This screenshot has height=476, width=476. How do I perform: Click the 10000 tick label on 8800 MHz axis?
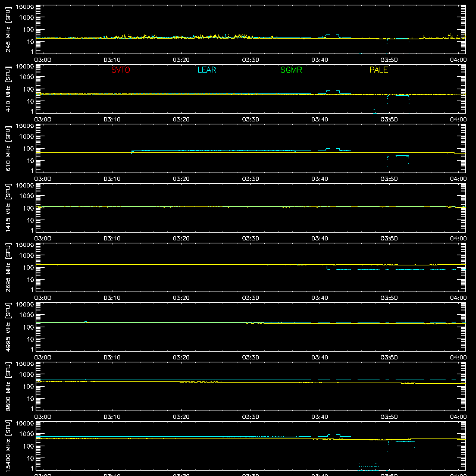(25, 364)
